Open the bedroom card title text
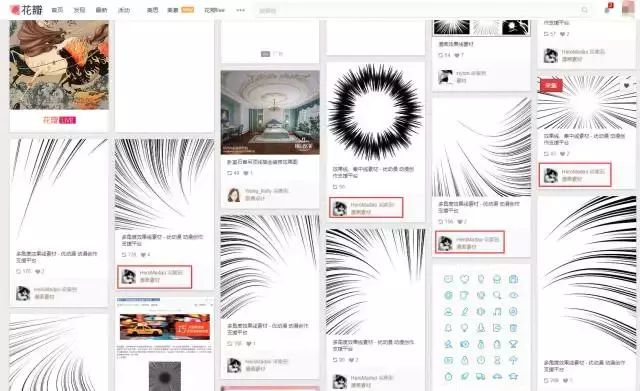Image resolution: width=640 pixels, height=391 pixels. [x=262, y=162]
